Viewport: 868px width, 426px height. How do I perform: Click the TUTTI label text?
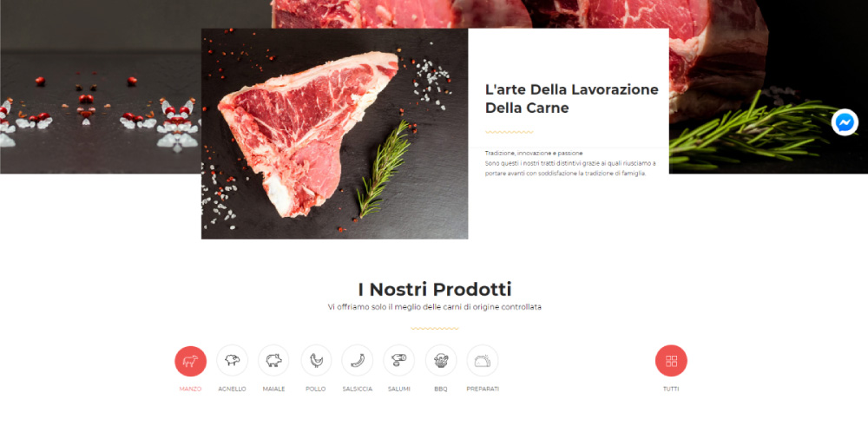[x=671, y=389]
